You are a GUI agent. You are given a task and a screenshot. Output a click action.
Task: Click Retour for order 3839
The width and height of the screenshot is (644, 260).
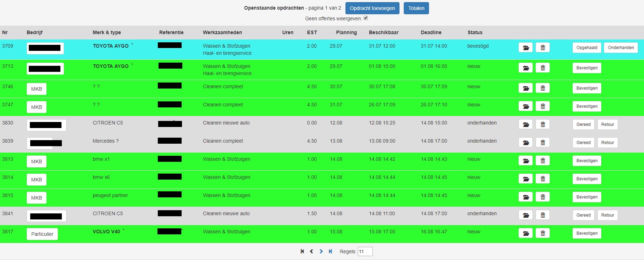[608, 143]
